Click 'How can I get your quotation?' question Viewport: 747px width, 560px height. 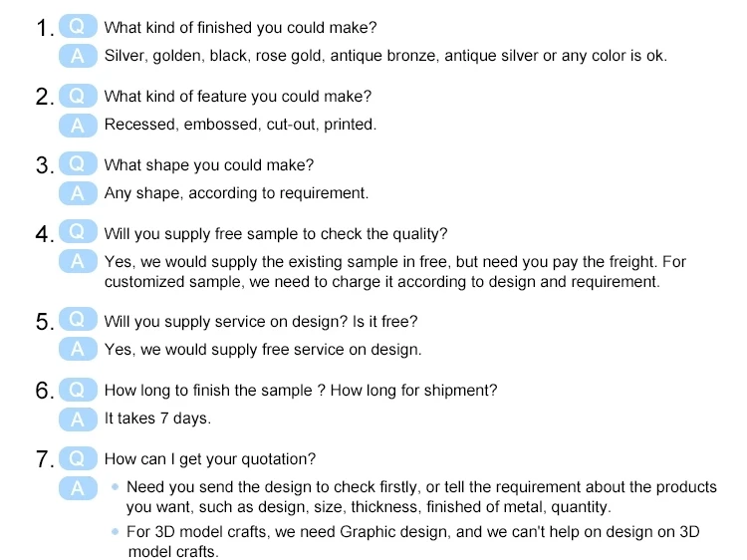pos(210,459)
